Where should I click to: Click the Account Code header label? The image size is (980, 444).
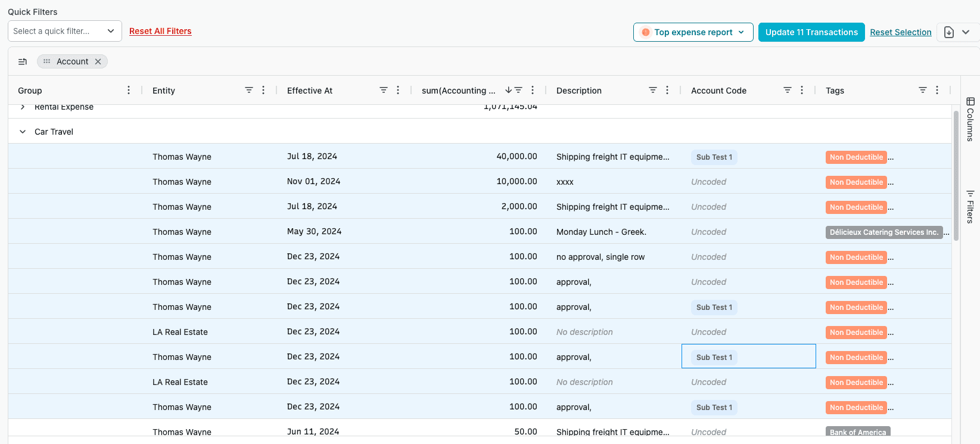[718, 91]
